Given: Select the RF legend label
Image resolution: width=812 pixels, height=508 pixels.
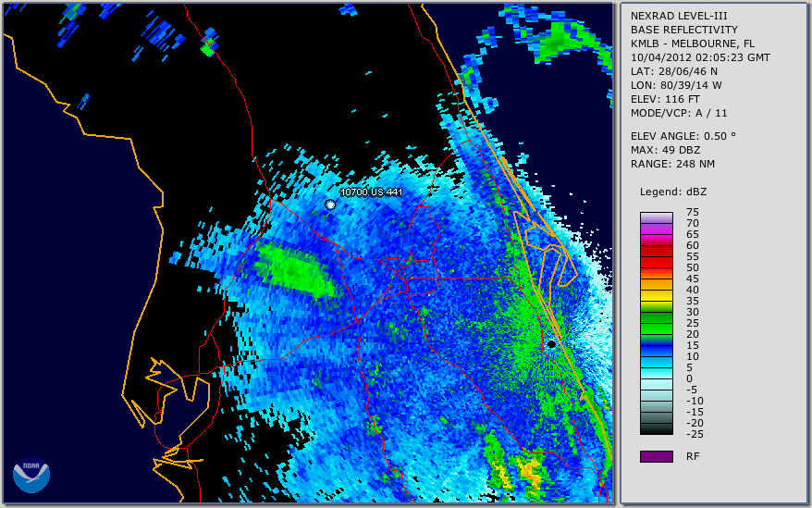Looking at the screenshot, I should click(693, 456).
